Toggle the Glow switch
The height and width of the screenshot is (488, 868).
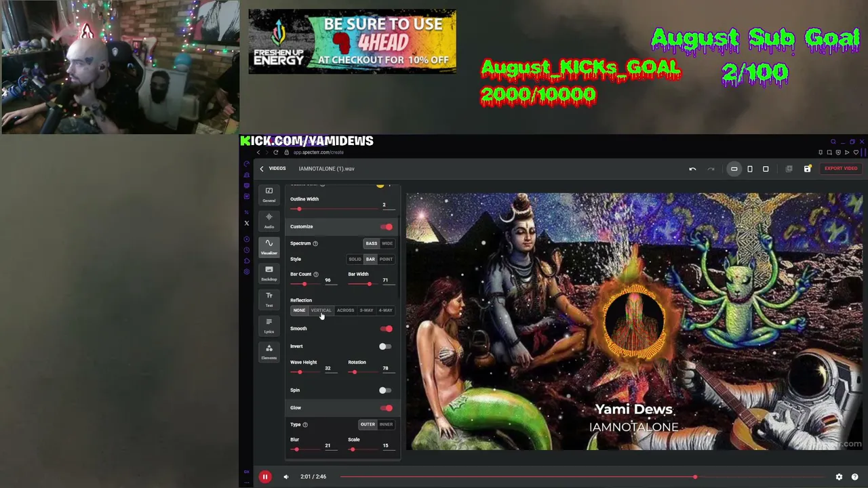click(386, 408)
